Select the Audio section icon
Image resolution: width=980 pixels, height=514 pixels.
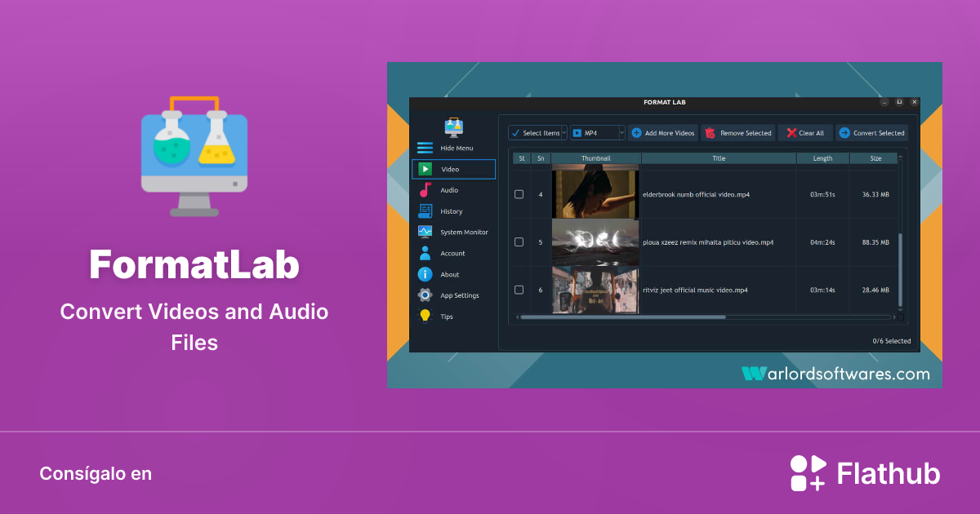pos(425,190)
